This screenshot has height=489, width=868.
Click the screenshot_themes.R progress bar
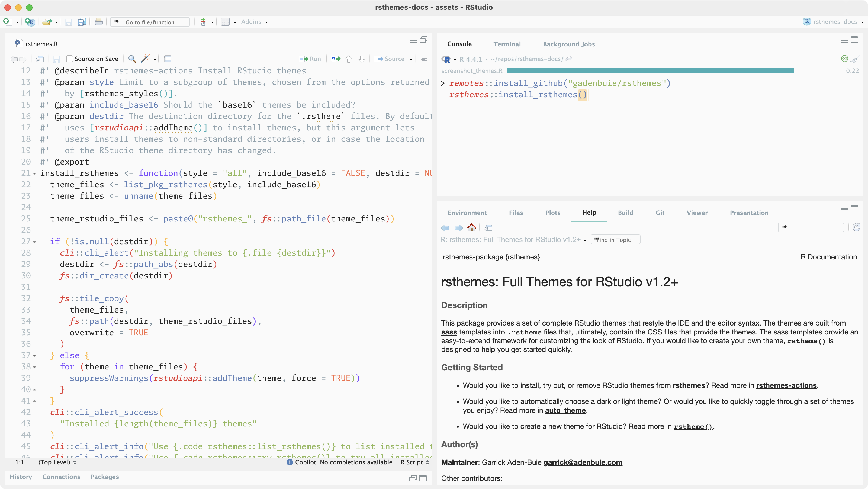(x=650, y=71)
